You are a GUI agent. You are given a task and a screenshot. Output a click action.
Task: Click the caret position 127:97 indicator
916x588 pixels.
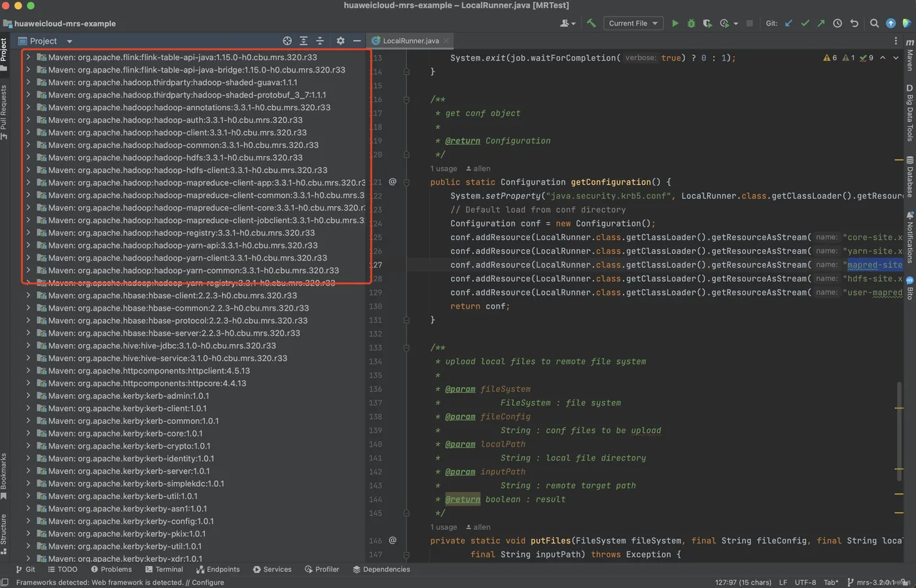click(743, 582)
